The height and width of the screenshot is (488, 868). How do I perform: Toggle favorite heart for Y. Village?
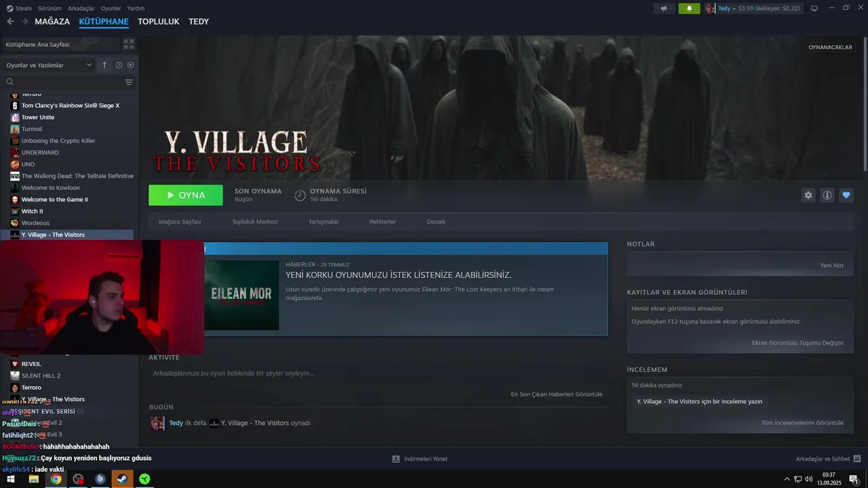(x=846, y=195)
